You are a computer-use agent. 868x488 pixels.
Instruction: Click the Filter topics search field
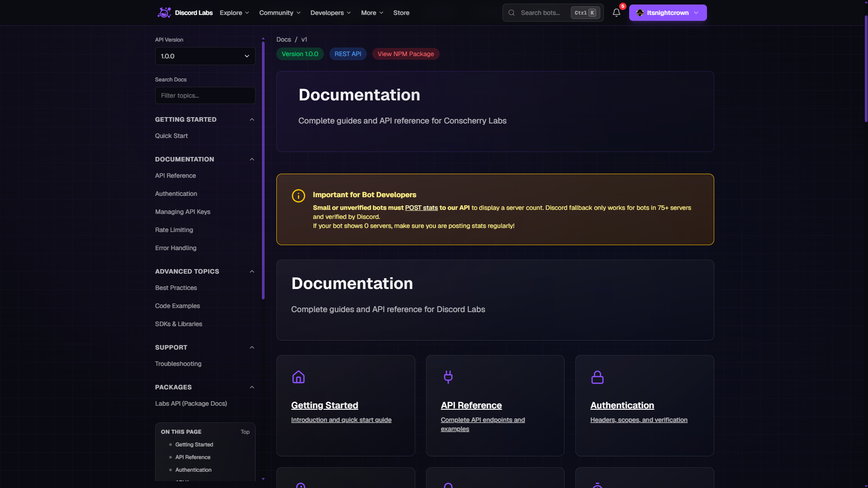[x=205, y=95]
